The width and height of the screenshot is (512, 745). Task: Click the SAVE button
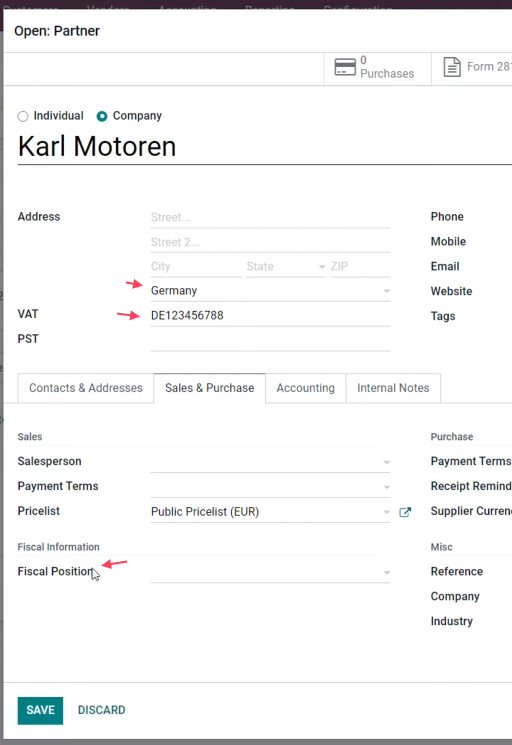pos(40,710)
